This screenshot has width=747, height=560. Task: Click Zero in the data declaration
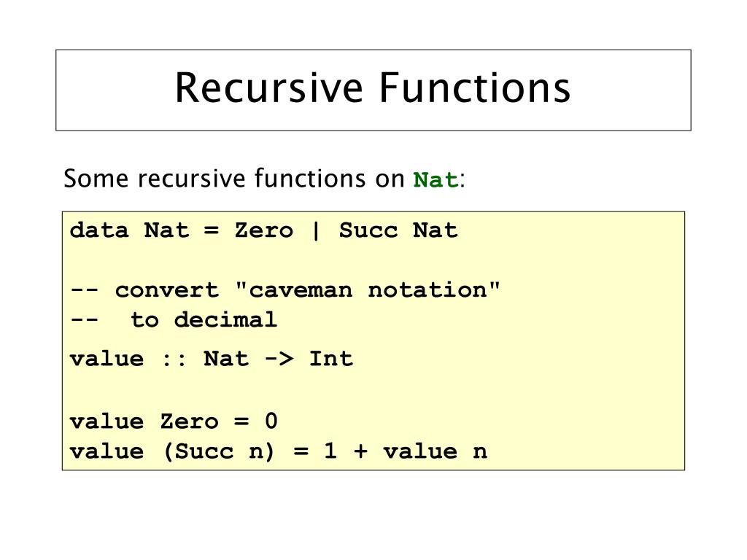tap(264, 230)
